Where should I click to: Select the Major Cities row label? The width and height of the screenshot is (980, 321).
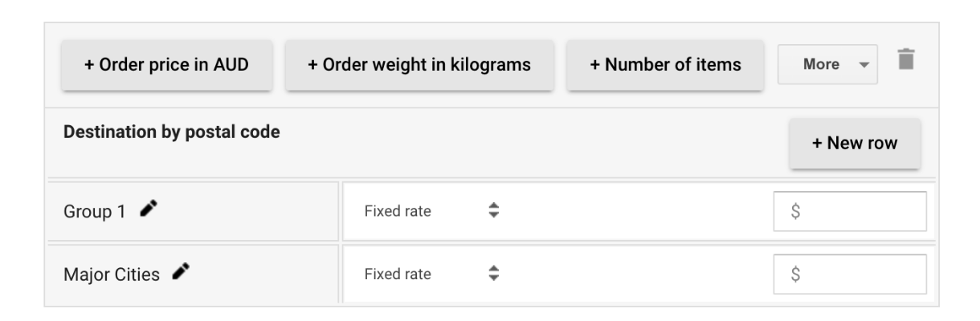tap(112, 274)
